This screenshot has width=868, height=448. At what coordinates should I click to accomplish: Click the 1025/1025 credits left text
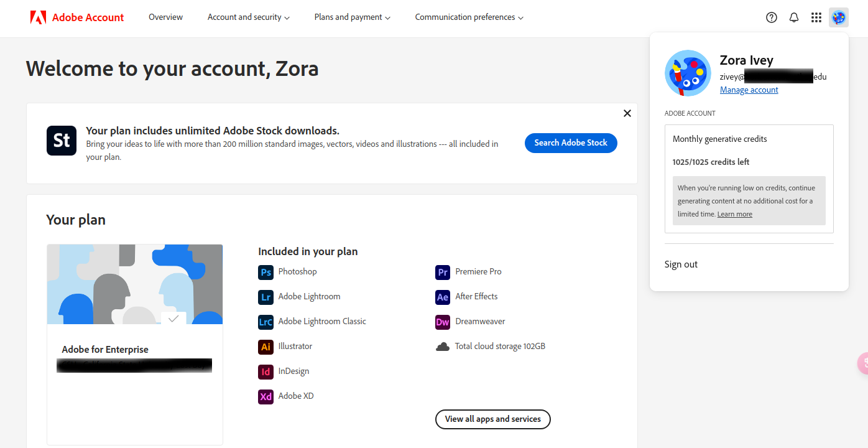point(711,162)
